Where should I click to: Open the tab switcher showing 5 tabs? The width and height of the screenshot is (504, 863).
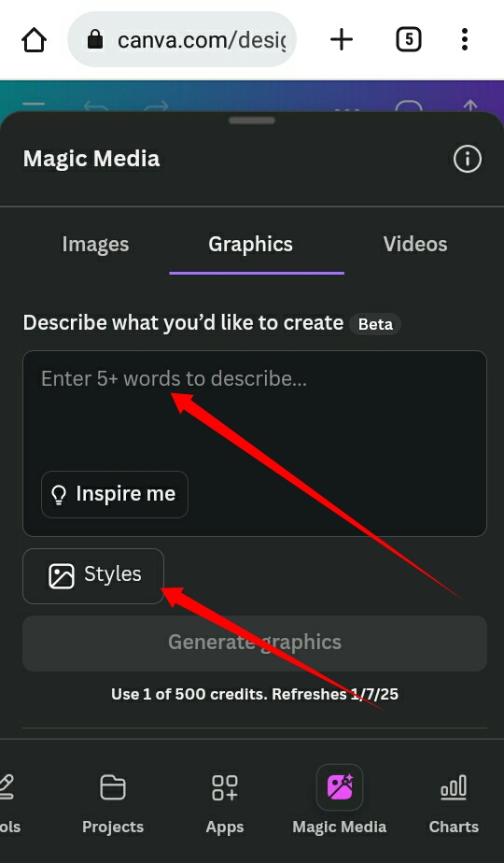408,39
